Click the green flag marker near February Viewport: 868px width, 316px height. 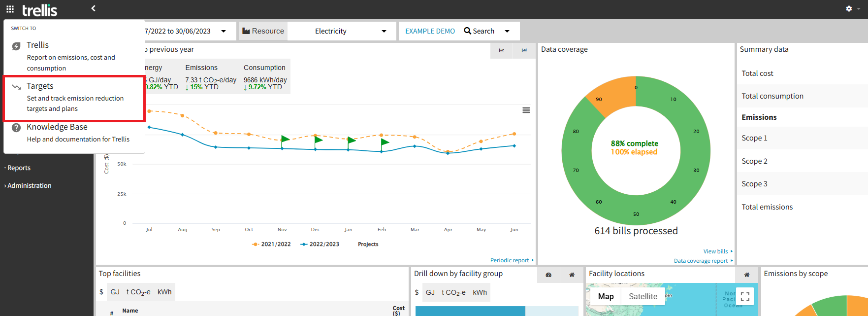[x=385, y=142]
